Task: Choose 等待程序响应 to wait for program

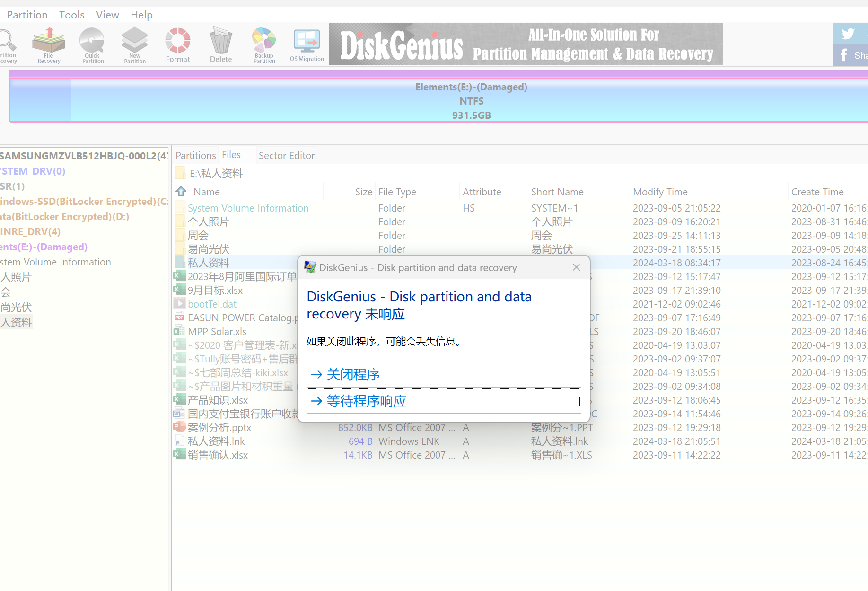Action: click(444, 401)
